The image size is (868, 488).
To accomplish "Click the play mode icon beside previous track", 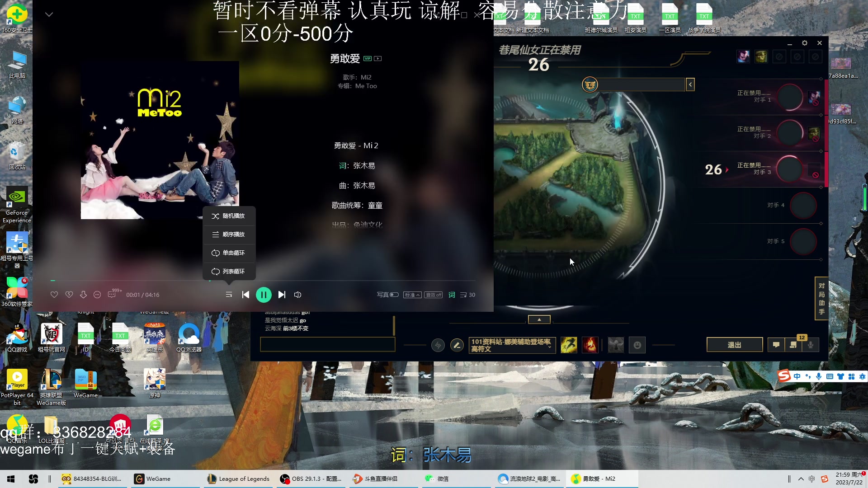I will pyautogui.click(x=229, y=295).
